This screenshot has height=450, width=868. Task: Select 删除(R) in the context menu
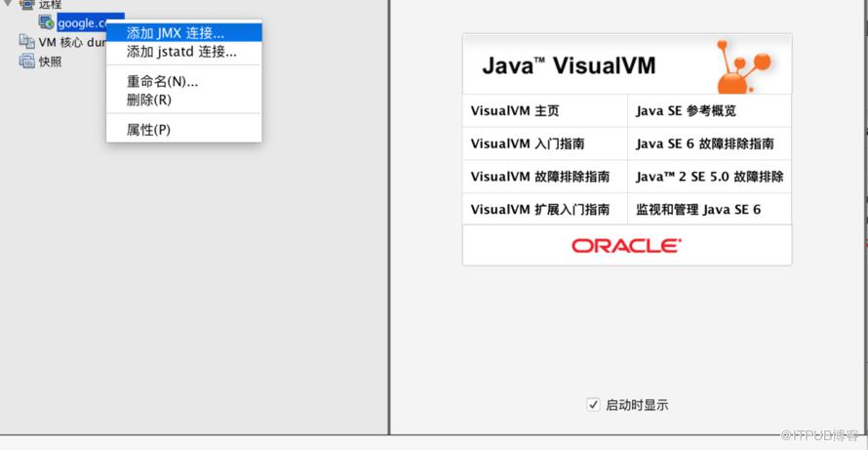(183, 101)
